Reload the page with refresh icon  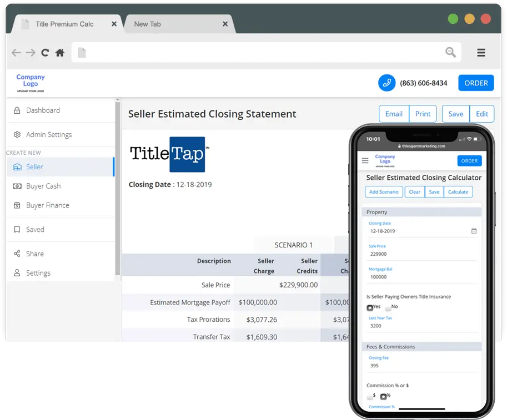(45, 53)
